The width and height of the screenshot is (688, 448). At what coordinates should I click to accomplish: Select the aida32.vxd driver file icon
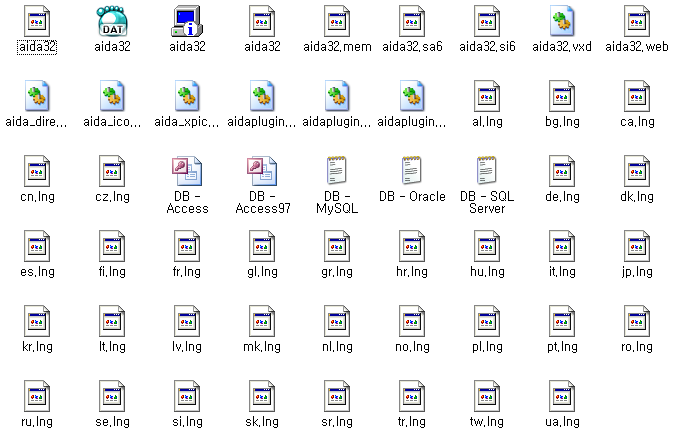562,21
